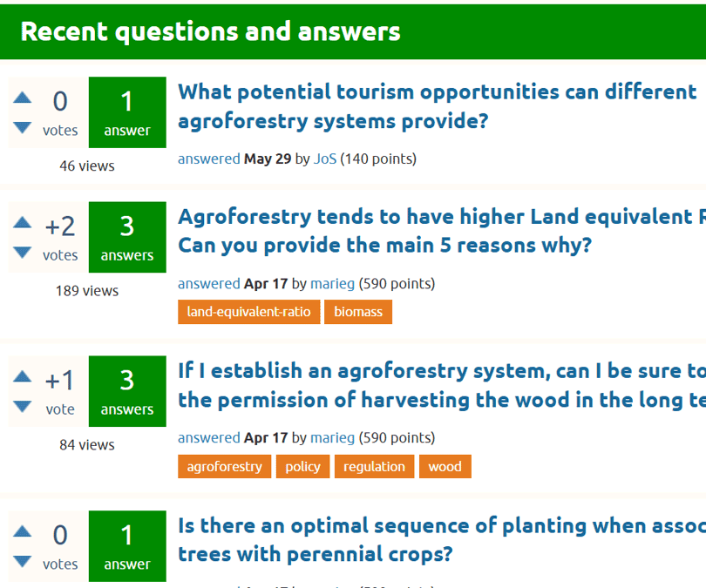
Task: Downvote the Land equivalent ratio question
Action: coord(23,253)
